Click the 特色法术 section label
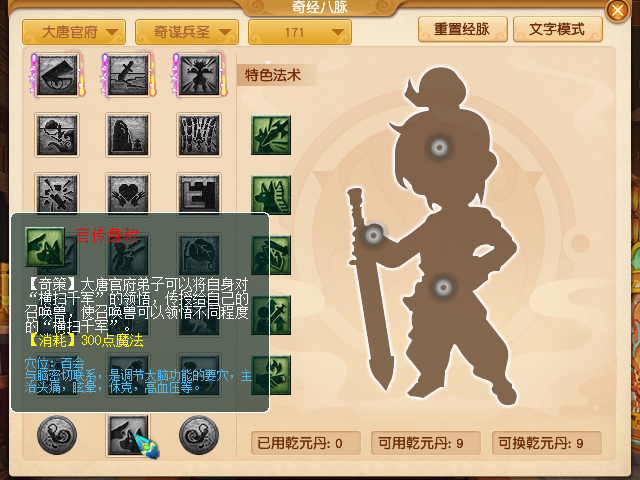The height and width of the screenshot is (480, 640). tap(273, 75)
